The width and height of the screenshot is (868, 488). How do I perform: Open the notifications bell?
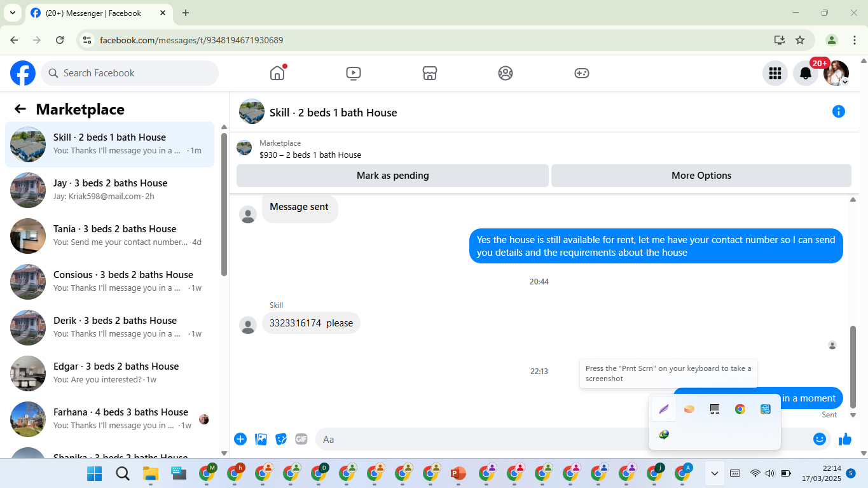[x=806, y=73]
